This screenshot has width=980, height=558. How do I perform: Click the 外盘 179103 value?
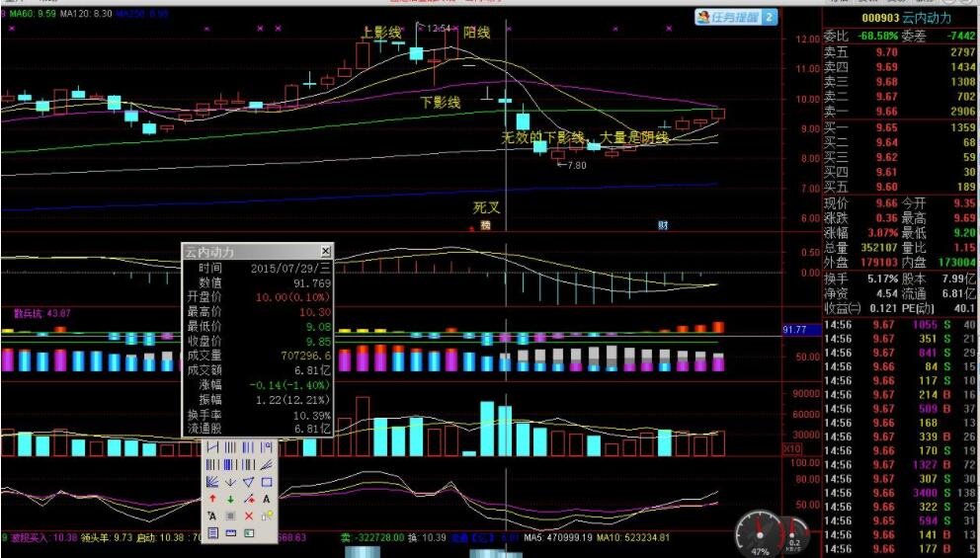coord(879,263)
